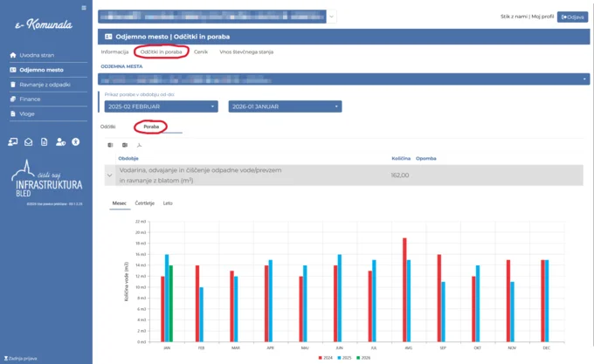Click the user settings icon in sidebar
This screenshot has height=364, width=594.
tap(60, 141)
